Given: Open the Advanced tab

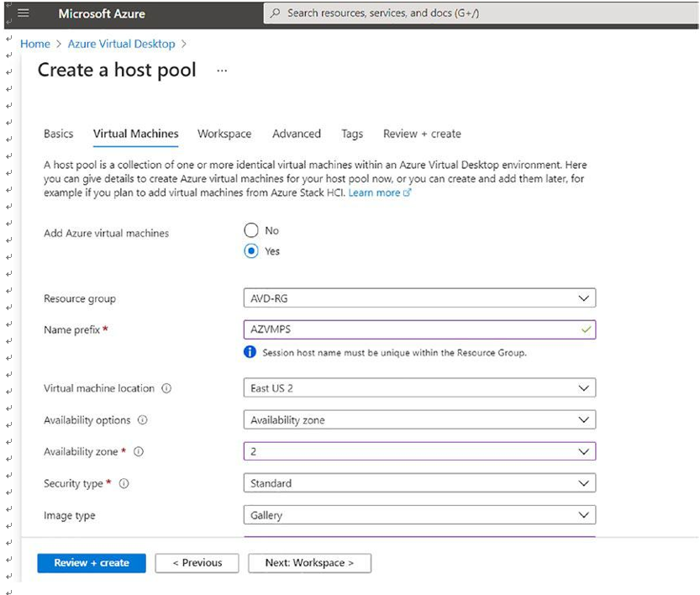Looking at the screenshot, I should 297,134.
